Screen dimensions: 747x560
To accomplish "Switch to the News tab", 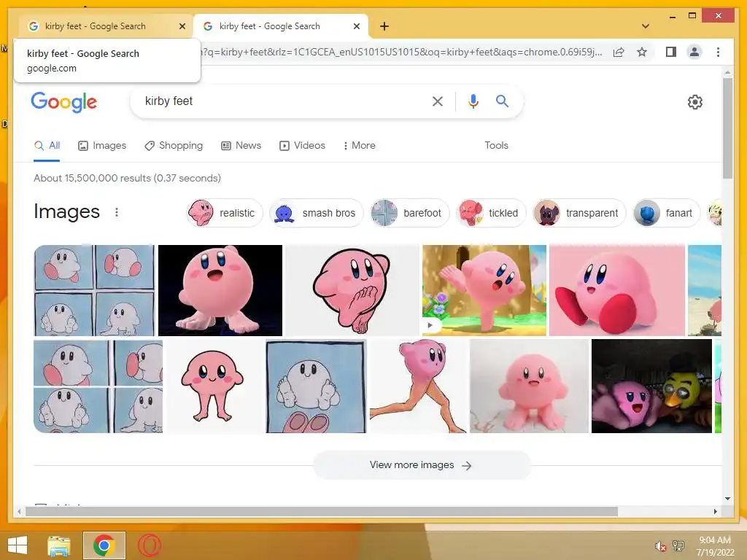I will [241, 146].
